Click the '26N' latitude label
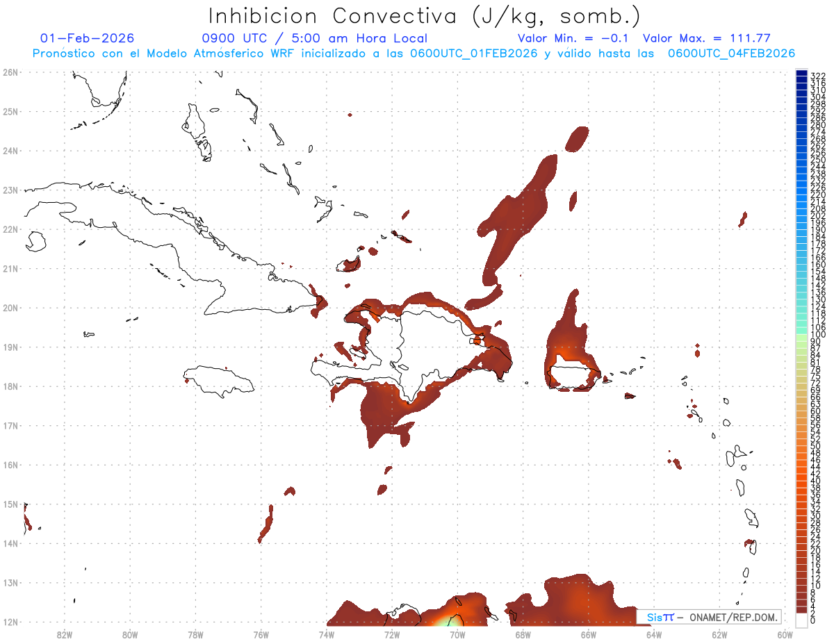This screenshot has height=644, width=834. [10, 72]
